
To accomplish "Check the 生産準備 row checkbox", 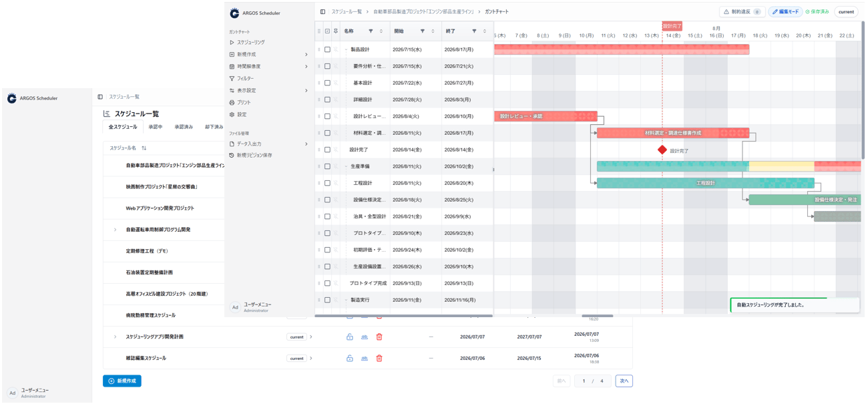I will coord(327,166).
